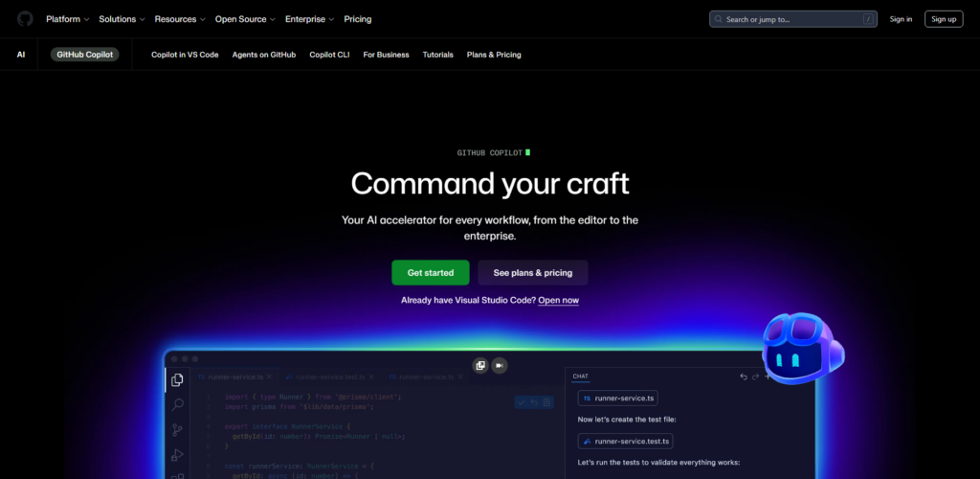Expand the Open Source dropdown menu
Screen dimensions: 980x479
[x=245, y=19]
